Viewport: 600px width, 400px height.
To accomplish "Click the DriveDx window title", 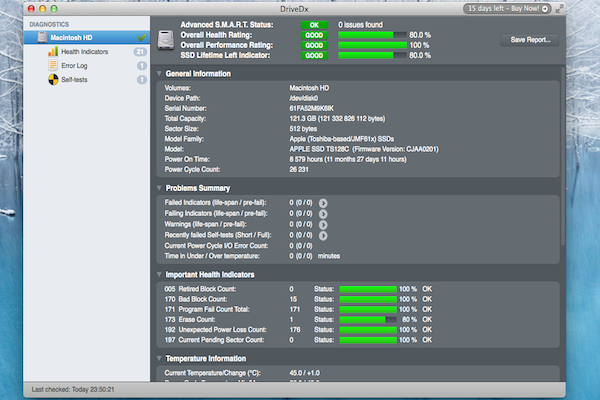I will (x=294, y=9).
